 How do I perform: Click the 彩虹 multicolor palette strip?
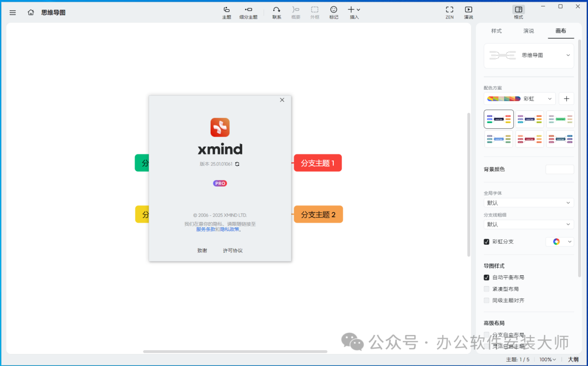click(504, 99)
